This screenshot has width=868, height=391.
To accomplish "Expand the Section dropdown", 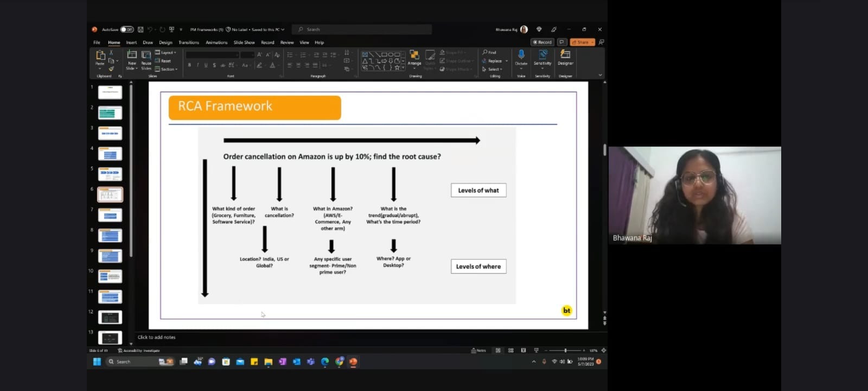I will [167, 69].
